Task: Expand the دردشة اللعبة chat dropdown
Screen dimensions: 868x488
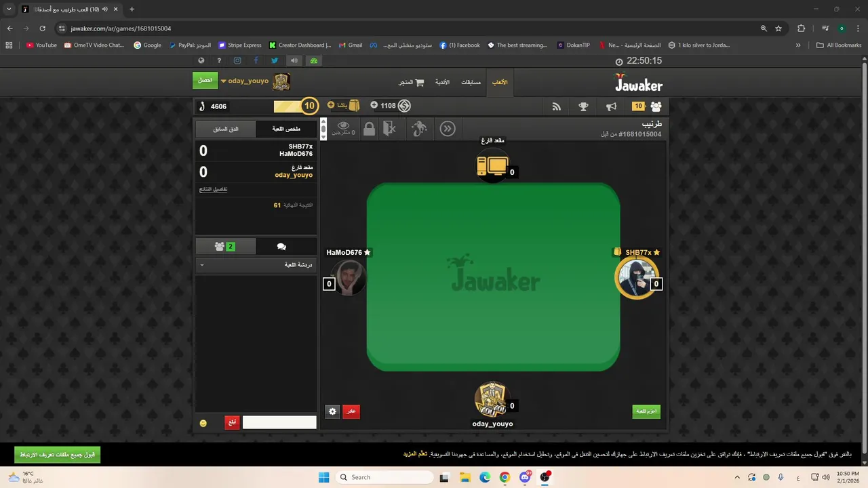Action: point(256,265)
